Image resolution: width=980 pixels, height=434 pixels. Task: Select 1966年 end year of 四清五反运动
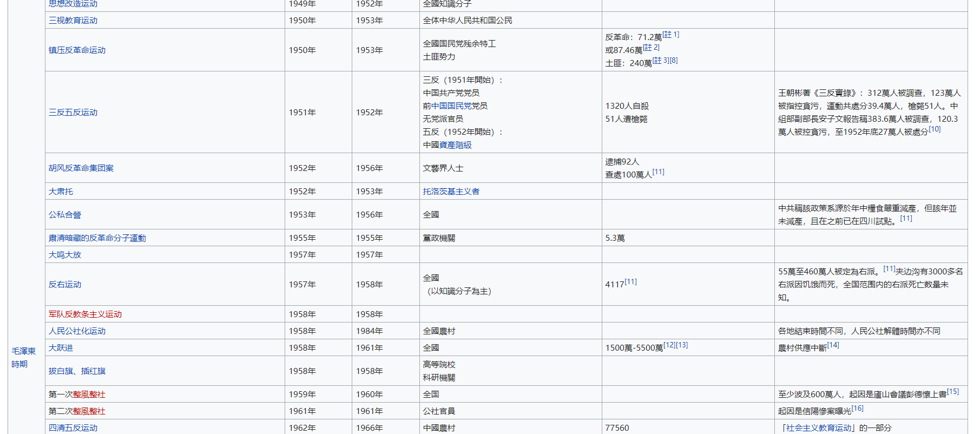click(370, 428)
